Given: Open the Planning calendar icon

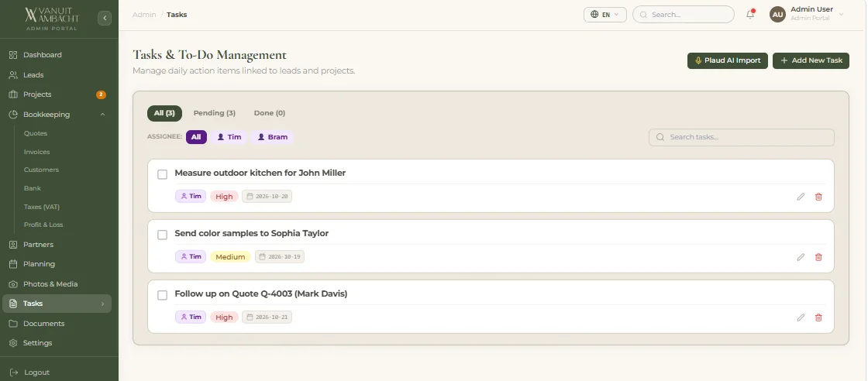Looking at the screenshot, I should tap(13, 264).
